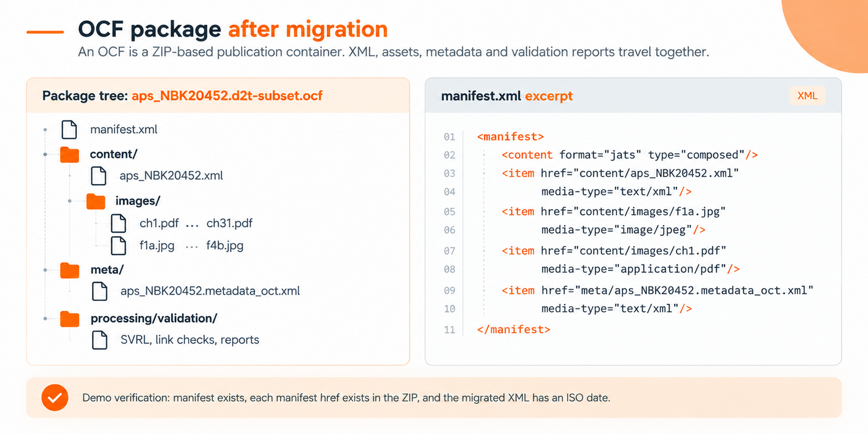Click the orange checkmark verification icon

[x=55, y=398]
